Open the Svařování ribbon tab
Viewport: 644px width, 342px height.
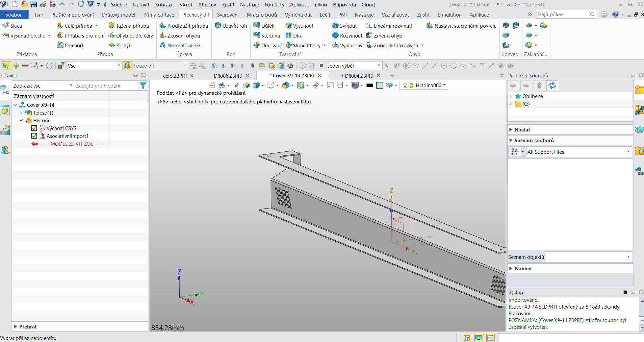(x=228, y=15)
